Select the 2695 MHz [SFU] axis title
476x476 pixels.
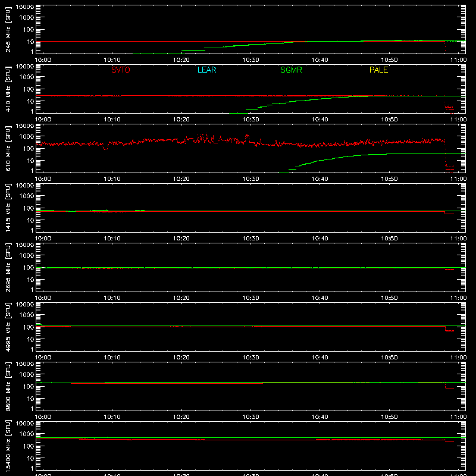pyautogui.click(x=8, y=267)
